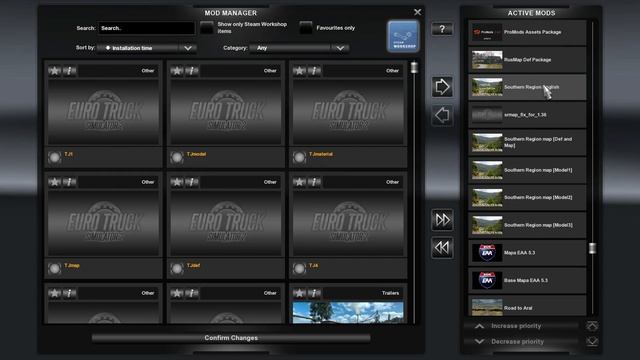This screenshot has width=640, height=360.
Task: Select Southern Region map [Model1]
Action: [527, 170]
